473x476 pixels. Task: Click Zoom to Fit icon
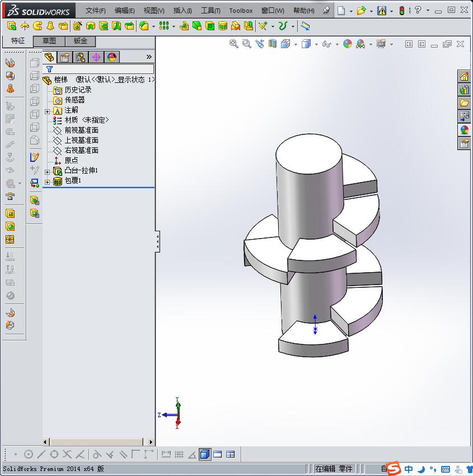[x=233, y=44]
